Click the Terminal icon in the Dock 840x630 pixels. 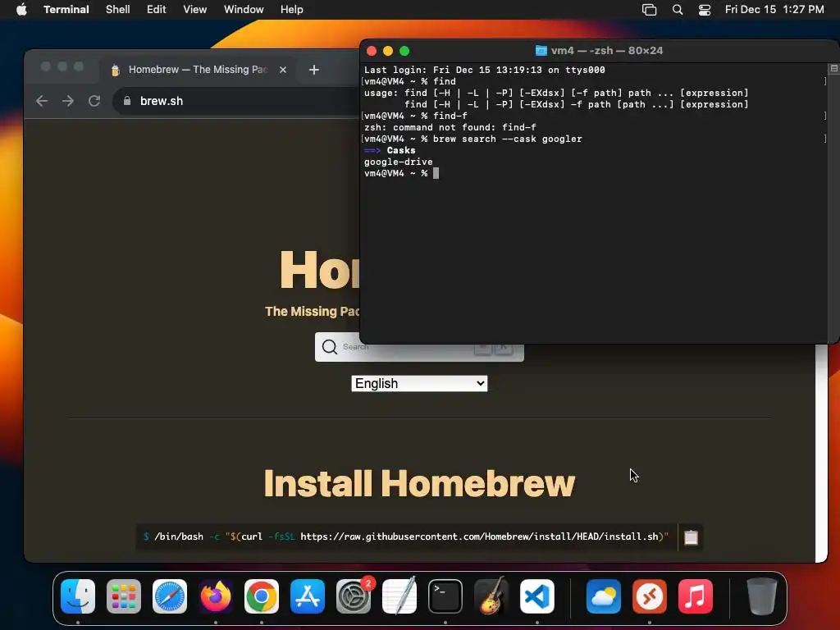(445, 596)
